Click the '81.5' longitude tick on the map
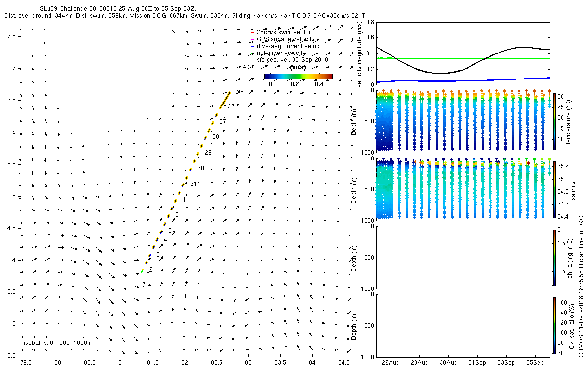Screen dimensions: 588x368 pyautogui.click(x=153, y=362)
